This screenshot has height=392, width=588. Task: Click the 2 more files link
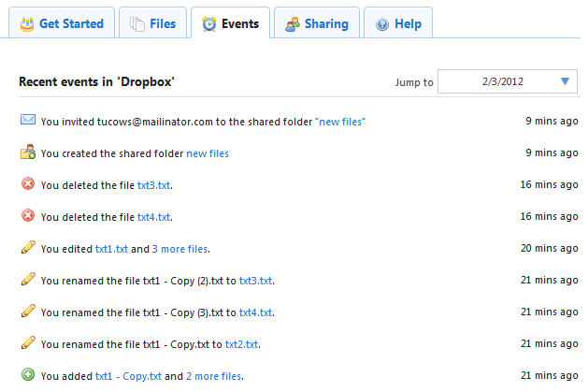coord(213,377)
